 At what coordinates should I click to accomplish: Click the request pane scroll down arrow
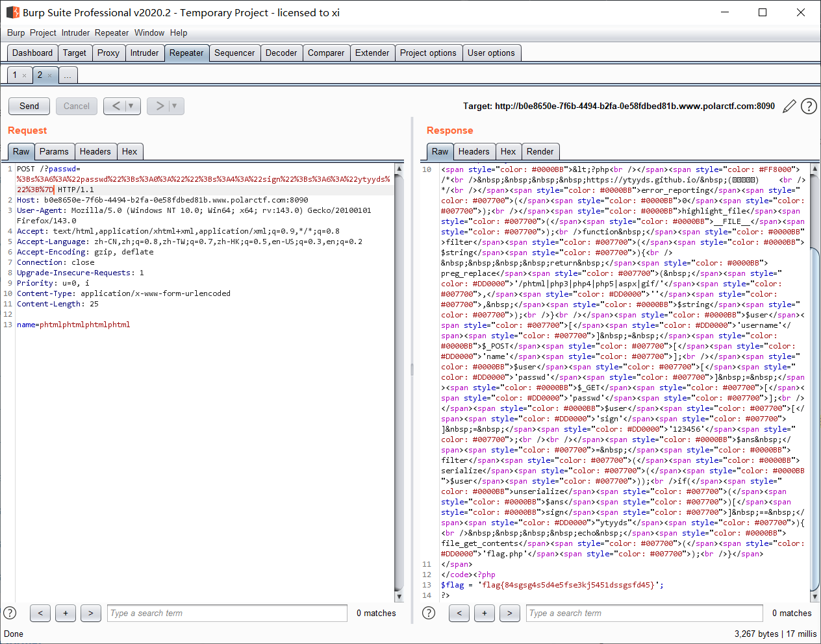pyautogui.click(x=399, y=597)
